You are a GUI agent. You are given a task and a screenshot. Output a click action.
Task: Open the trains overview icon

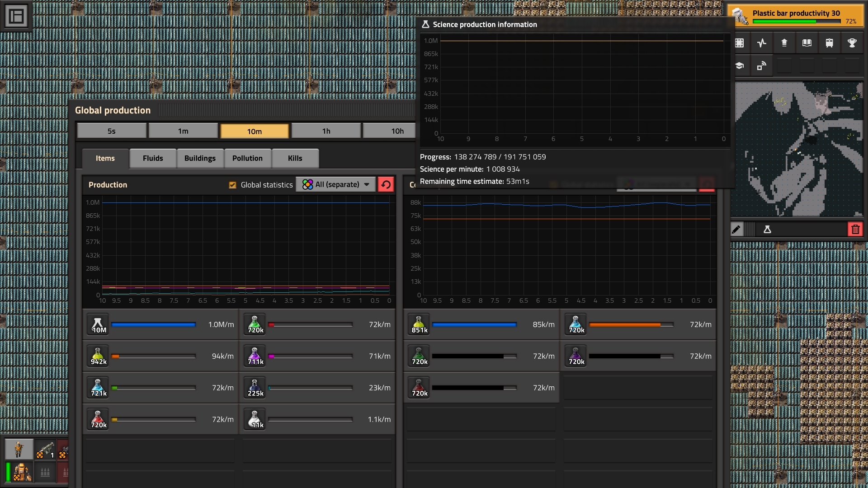point(830,43)
